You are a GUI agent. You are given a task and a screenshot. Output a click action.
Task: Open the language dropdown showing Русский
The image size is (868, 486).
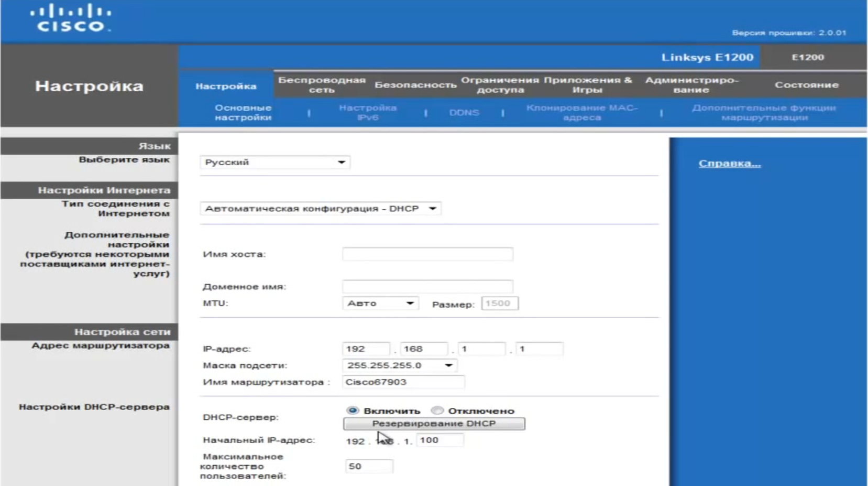(x=275, y=163)
